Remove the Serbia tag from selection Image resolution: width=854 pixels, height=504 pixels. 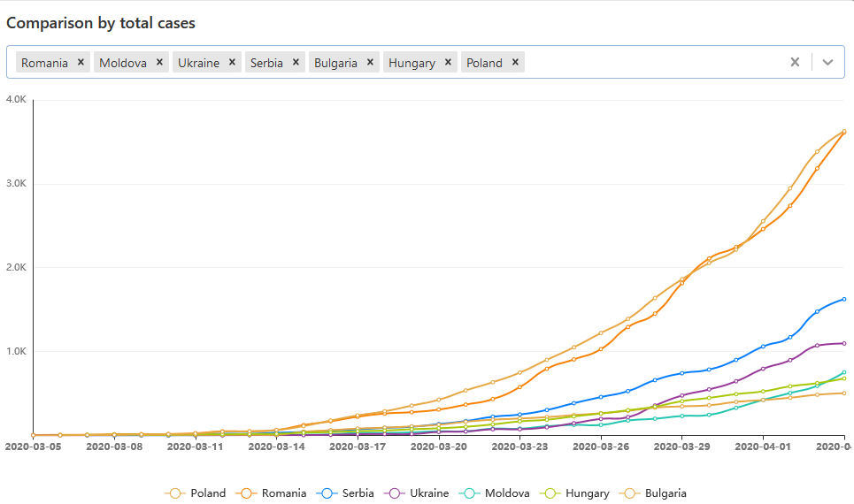pyautogui.click(x=296, y=62)
